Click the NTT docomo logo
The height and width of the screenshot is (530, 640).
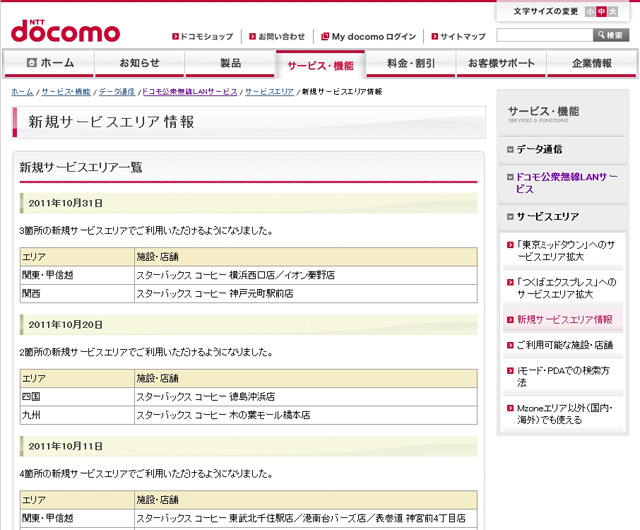[x=65, y=31]
